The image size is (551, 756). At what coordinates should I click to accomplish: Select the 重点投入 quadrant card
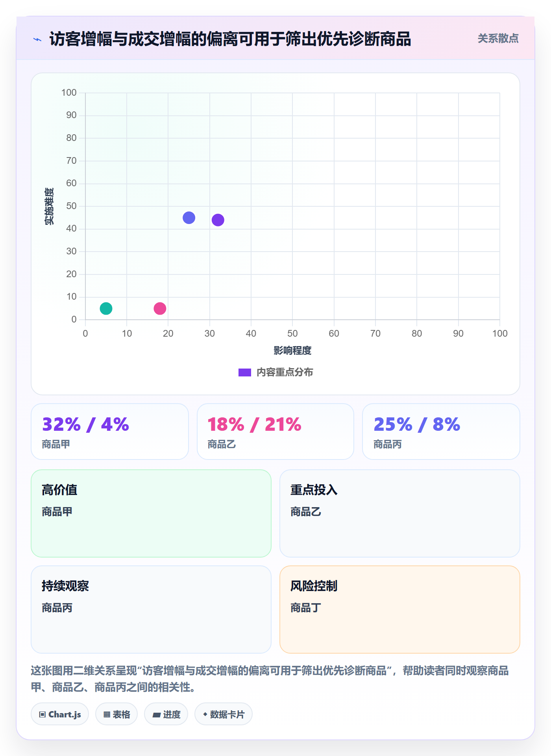400,513
